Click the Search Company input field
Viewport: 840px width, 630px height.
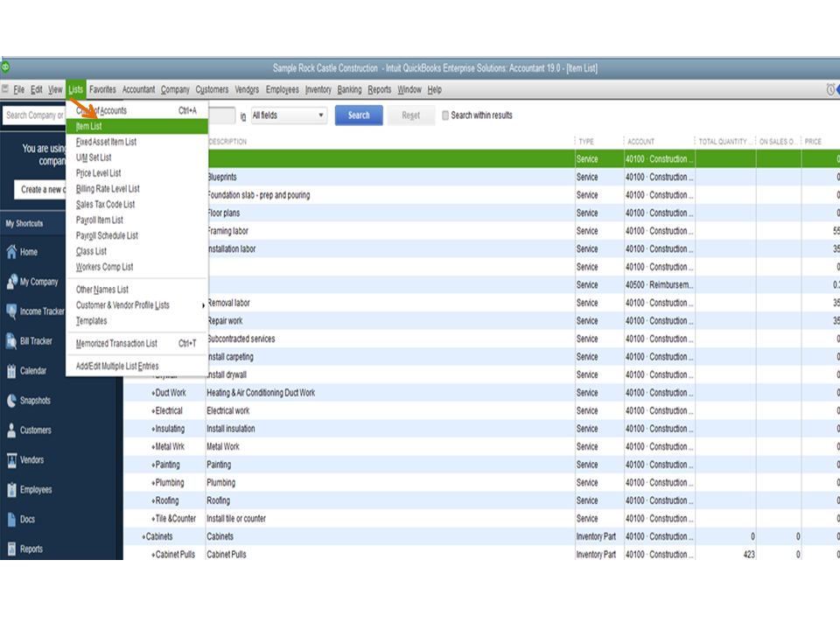click(x=34, y=115)
